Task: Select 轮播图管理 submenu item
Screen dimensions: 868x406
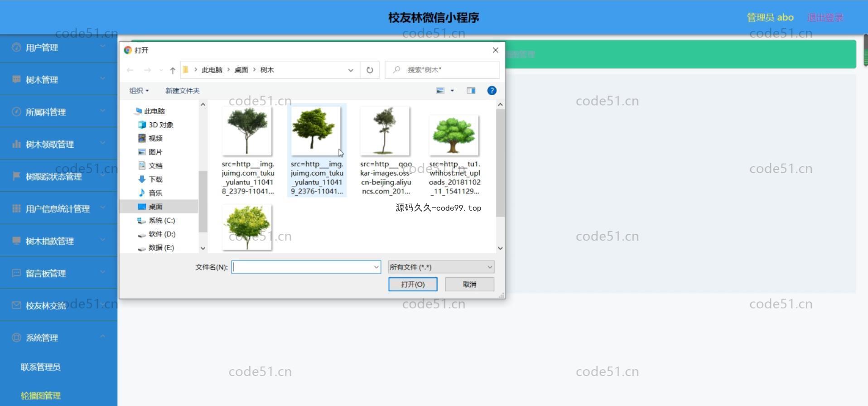Action: 40,396
